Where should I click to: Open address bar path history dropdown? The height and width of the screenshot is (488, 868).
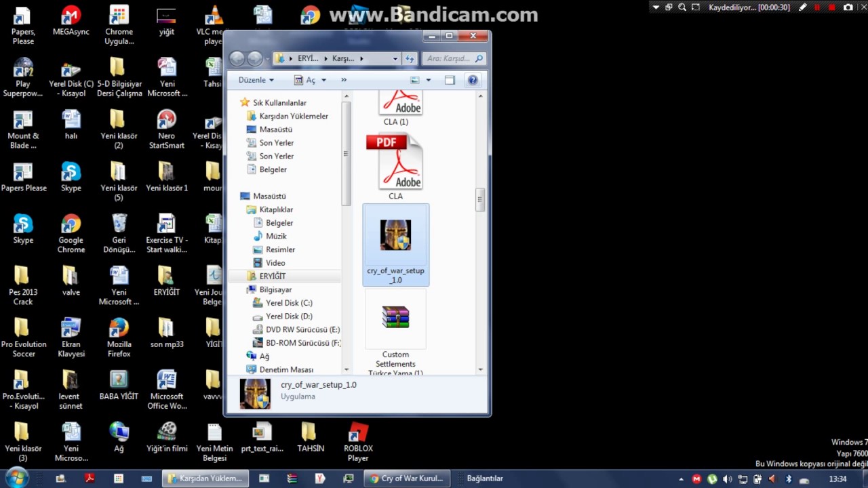(x=395, y=59)
